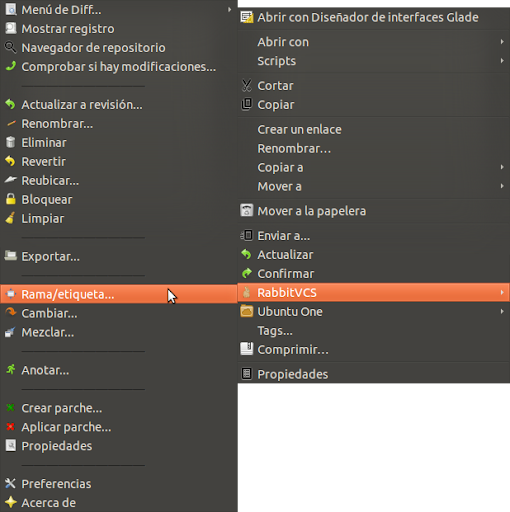Click the wrench icon beside Preferencias

click(x=11, y=483)
